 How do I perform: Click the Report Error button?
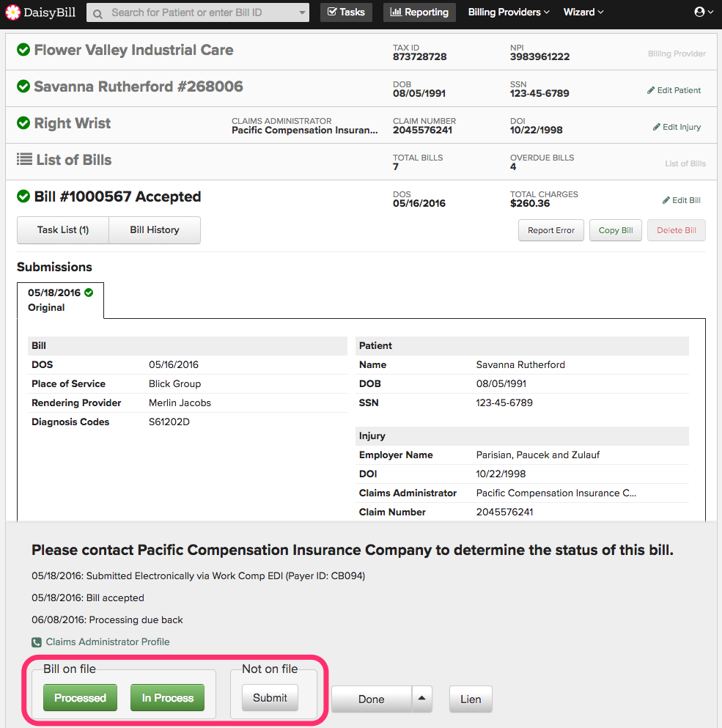(x=551, y=230)
